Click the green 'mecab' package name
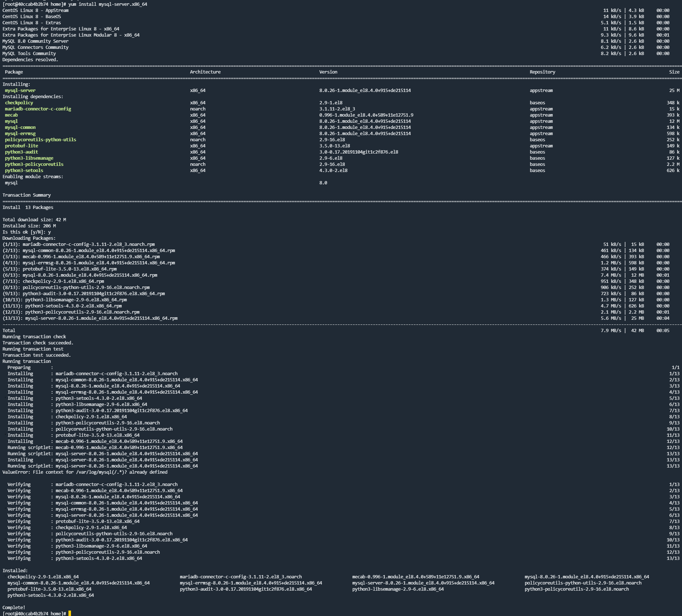The image size is (682, 616). pyautogui.click(x=11, y=115)
